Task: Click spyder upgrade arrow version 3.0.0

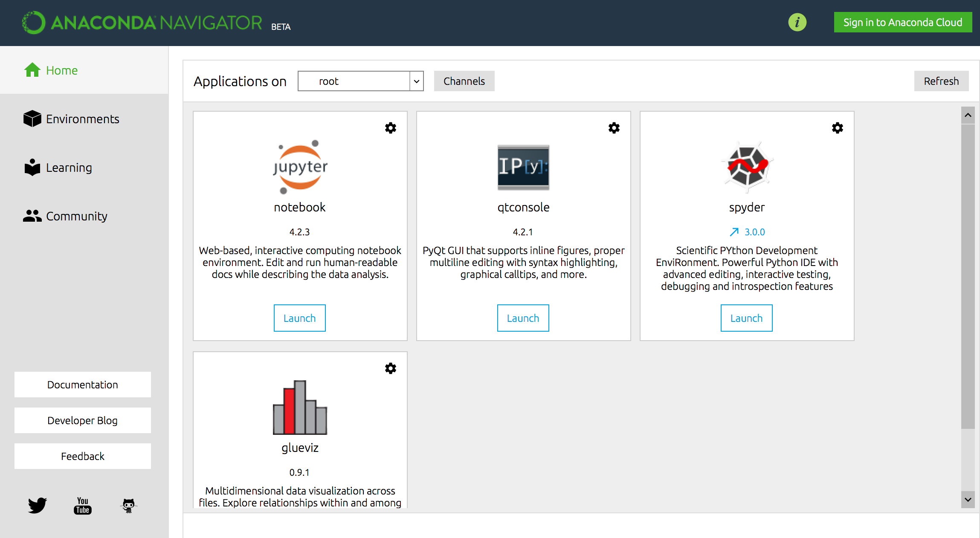Action: [747, 232]
